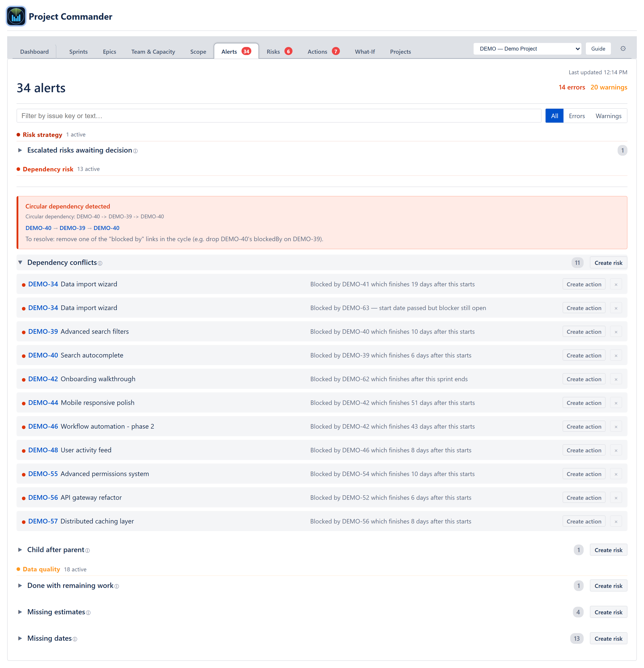Dismiss the DEMO-48 User activity feed alert
644x668 pixels.
(x=616, y=450)
